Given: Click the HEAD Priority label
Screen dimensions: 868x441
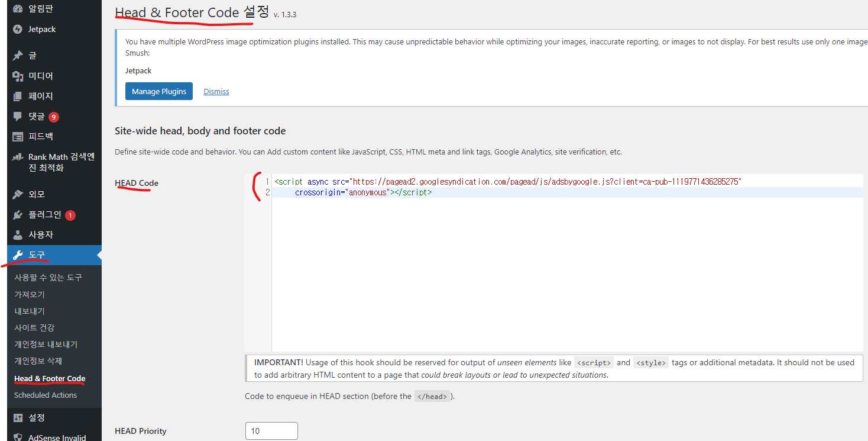Looking at the screenshot, I should [x=141, y=431].
